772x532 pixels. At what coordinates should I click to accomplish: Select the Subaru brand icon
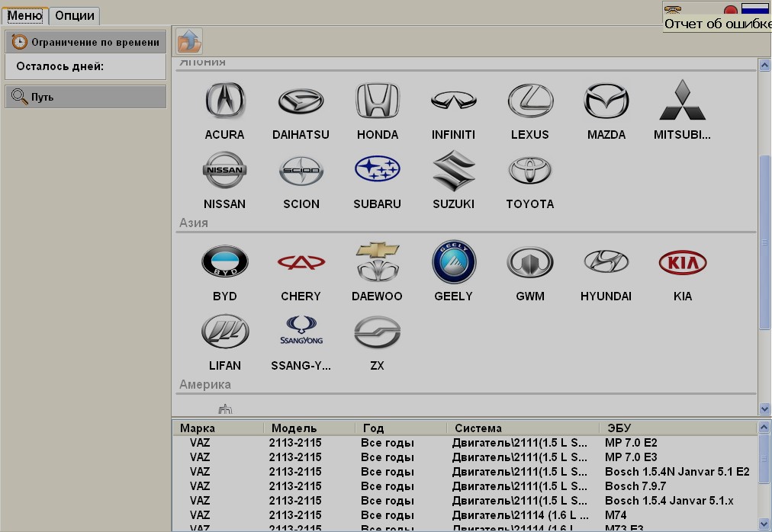[377, 171]
